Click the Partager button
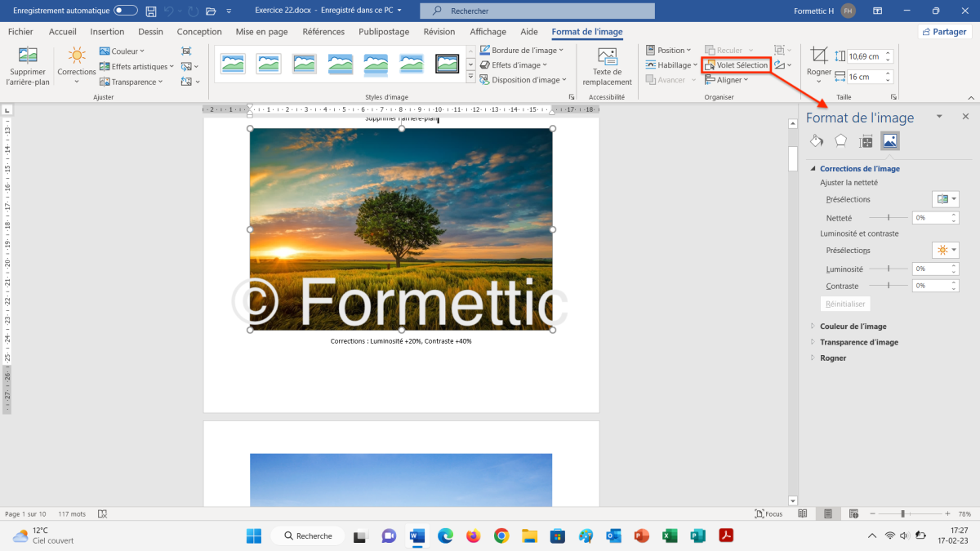This screenshot has width=980, height=551. [x=945, y=32]
